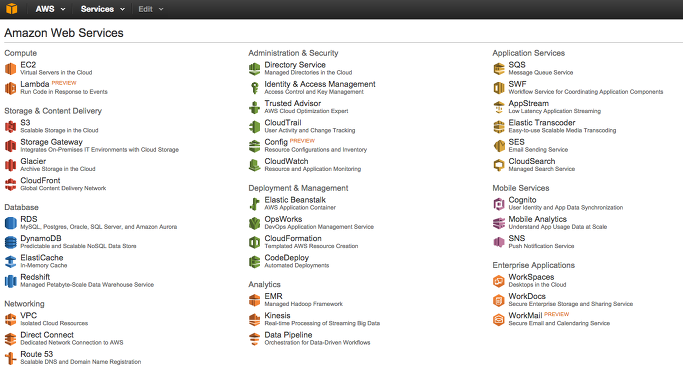
Task: Open the Lambda link
Action: click(x=34, y=84)
